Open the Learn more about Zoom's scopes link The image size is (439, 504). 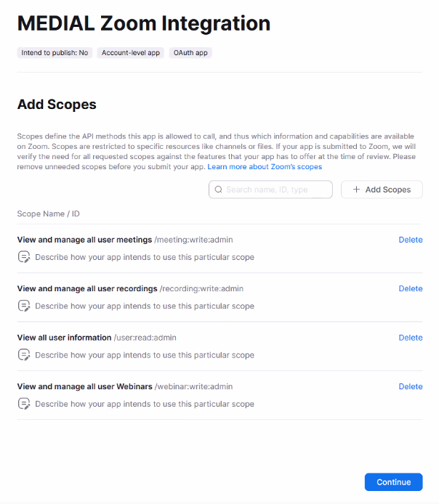tap(265, 166)
